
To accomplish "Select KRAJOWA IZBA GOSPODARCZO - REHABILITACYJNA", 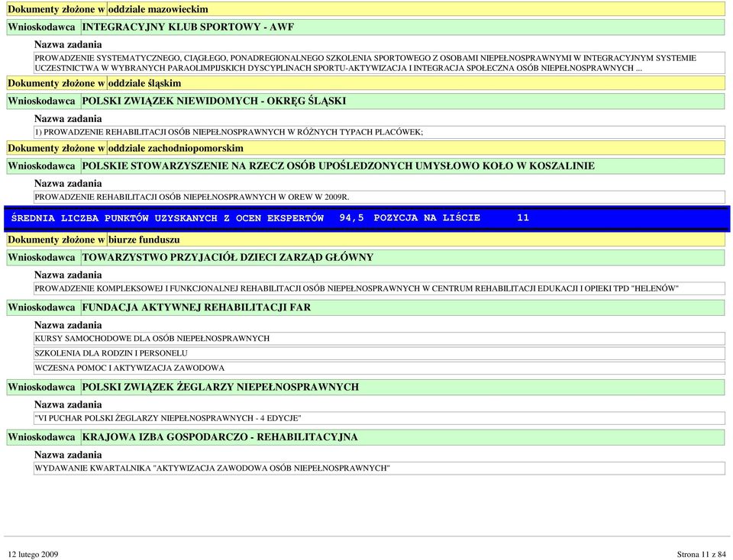I will (x=220, y=438).
